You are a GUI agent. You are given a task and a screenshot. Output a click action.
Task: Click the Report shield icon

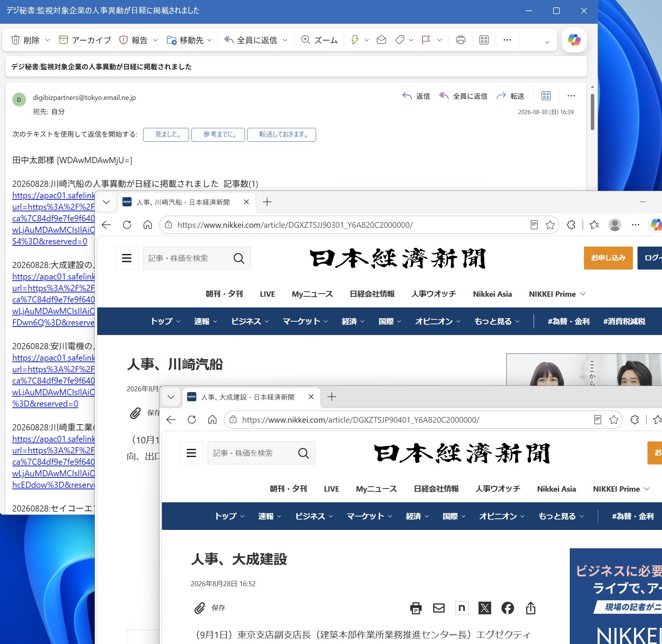click(x=123, y=40)
